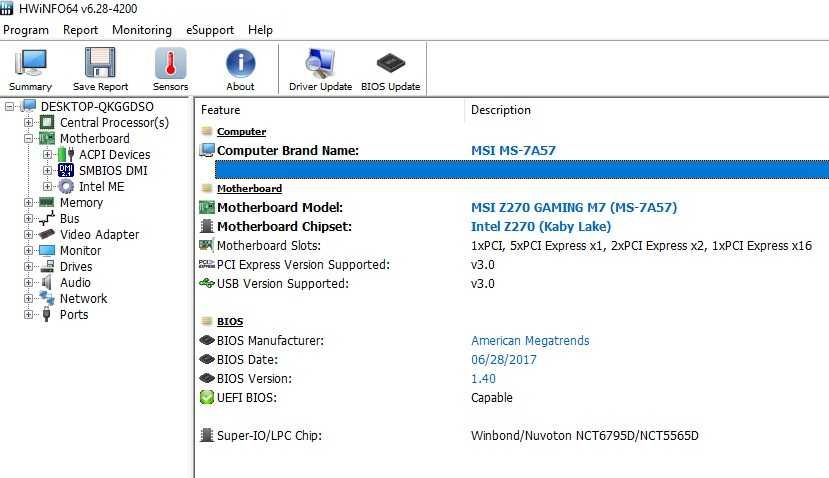
Task: Expand the Central Processor(s) node
Action: pyautogui.click(x=29, y=123)
